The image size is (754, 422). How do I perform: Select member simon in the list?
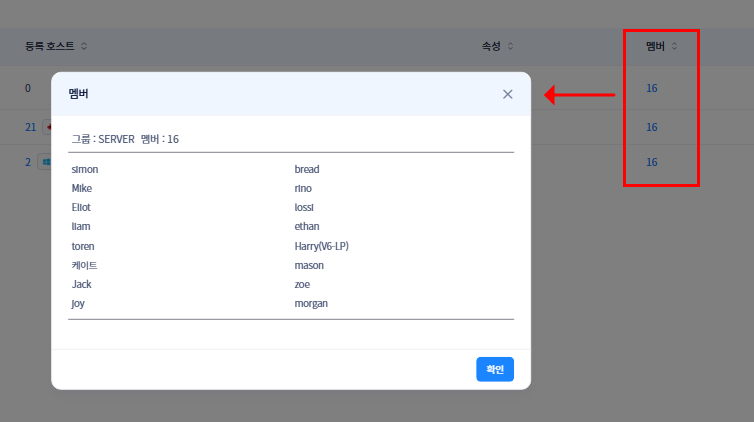click(x=85, y=170)
